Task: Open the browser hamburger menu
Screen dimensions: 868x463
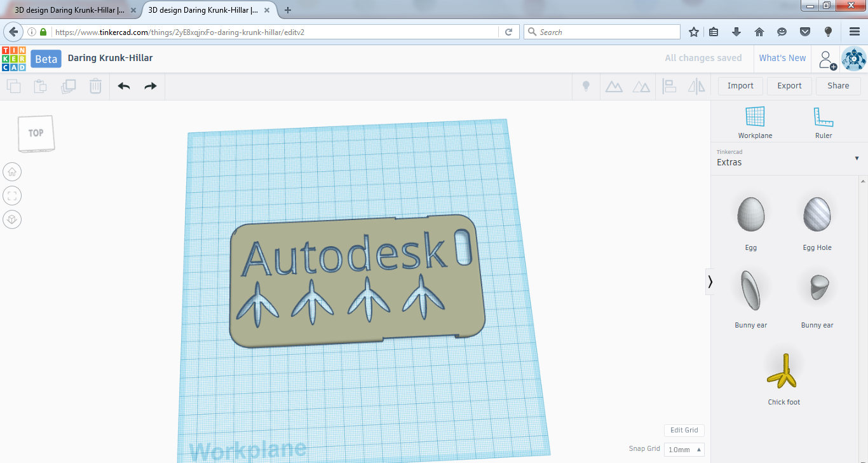Action: [x=855, y=32]
